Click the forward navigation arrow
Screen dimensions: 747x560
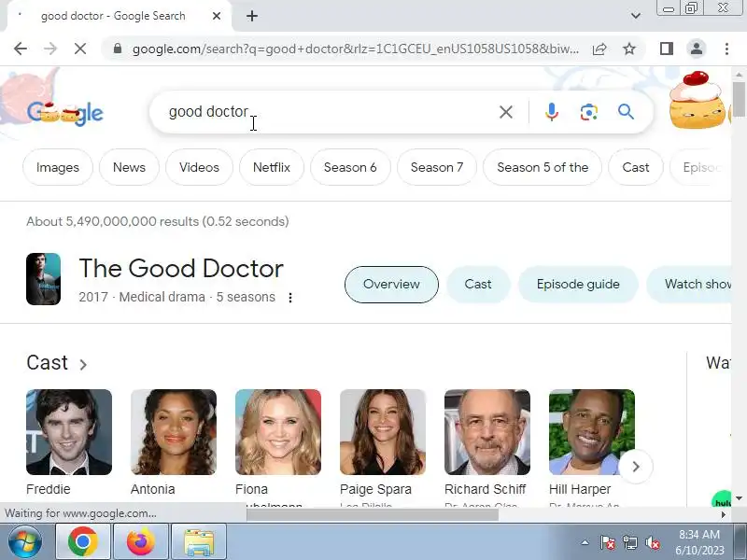(x=50, y=49)
